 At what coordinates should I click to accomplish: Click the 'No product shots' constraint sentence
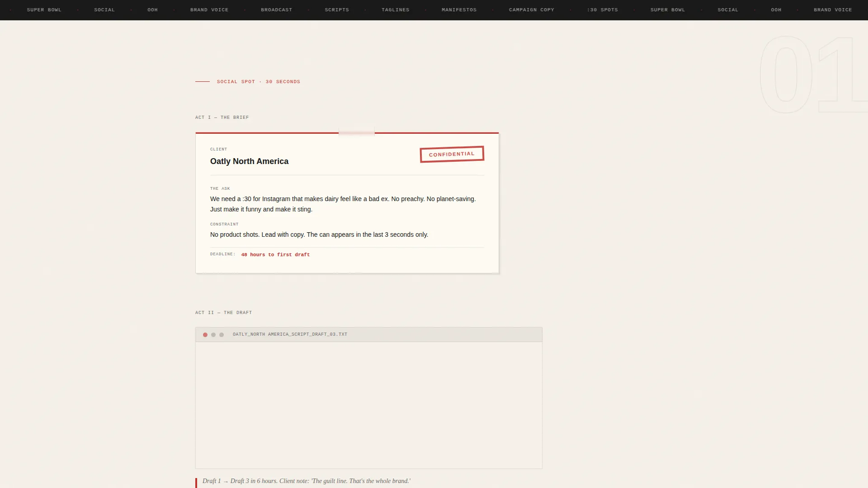319,235
